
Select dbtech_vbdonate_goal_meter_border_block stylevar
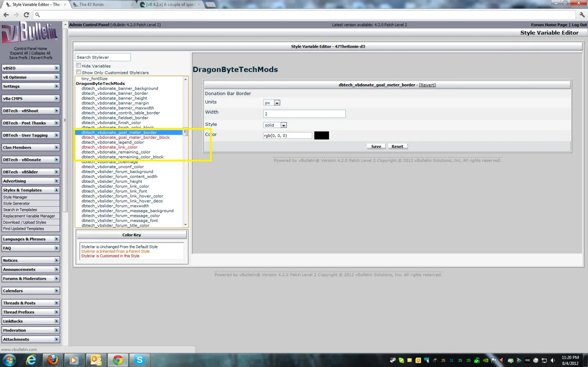point(126,137)
